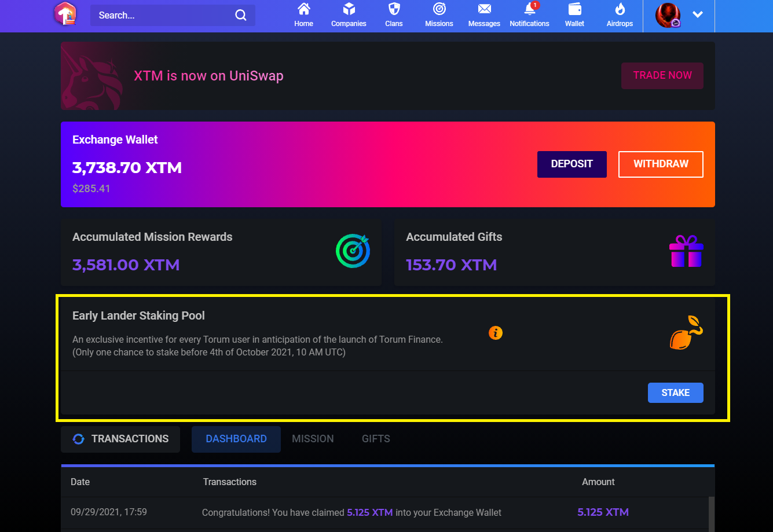773x532 pixels.
Task: Switch to the MISSION tab
Action: [313, 439]
